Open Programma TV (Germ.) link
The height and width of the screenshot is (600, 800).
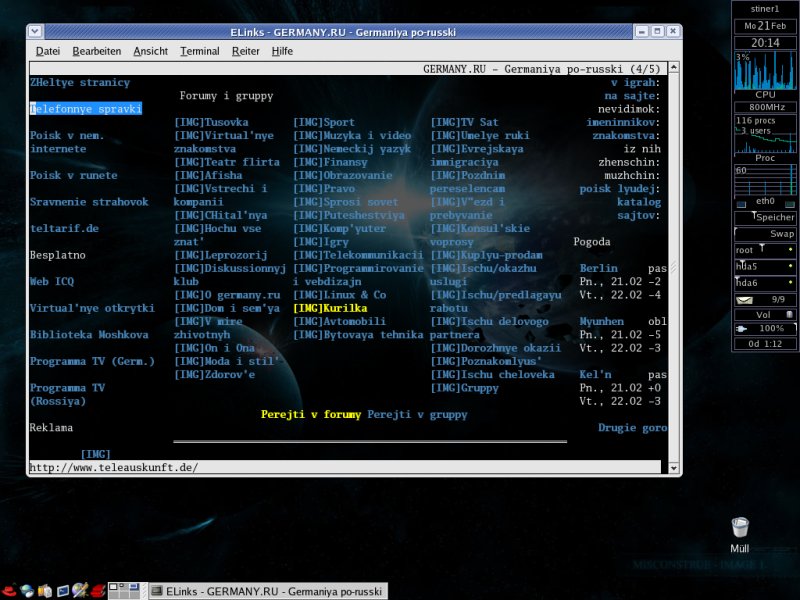[x=92, y=361]
